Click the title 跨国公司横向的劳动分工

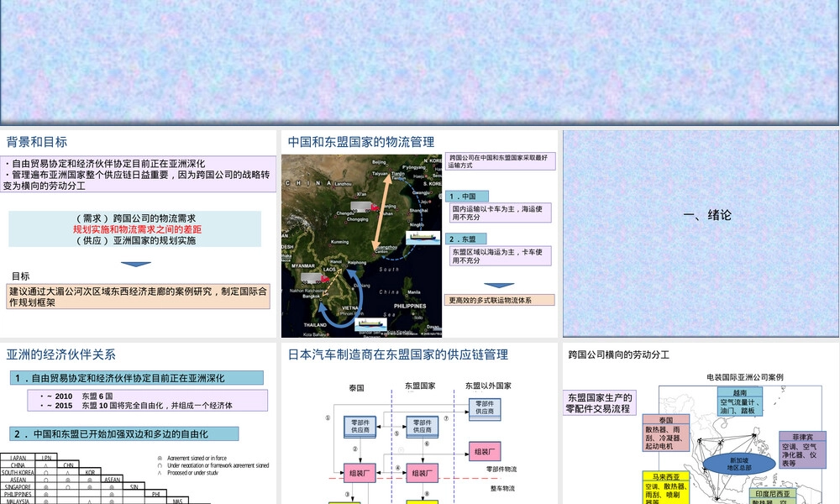[619, 354]
